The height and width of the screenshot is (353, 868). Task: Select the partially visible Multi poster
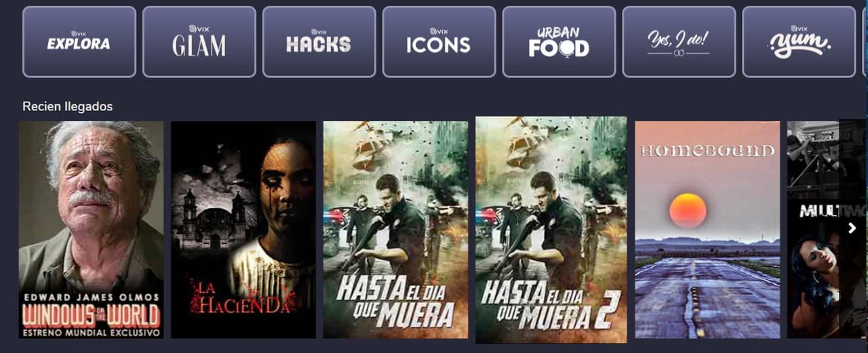pyautogui.click(x=813, y=230)
